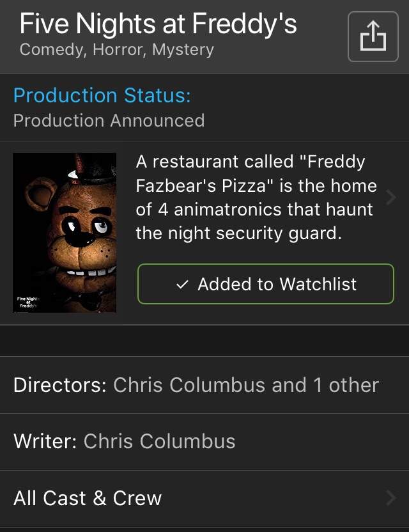
Task: Tap "and 1 other" in Directors
Action: 327,385
